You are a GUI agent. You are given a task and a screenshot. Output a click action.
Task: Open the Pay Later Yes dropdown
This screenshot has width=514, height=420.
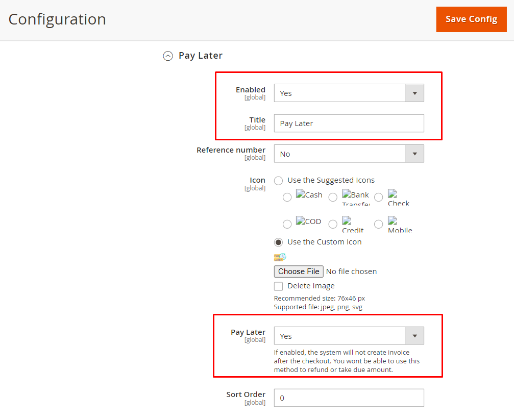349,336
